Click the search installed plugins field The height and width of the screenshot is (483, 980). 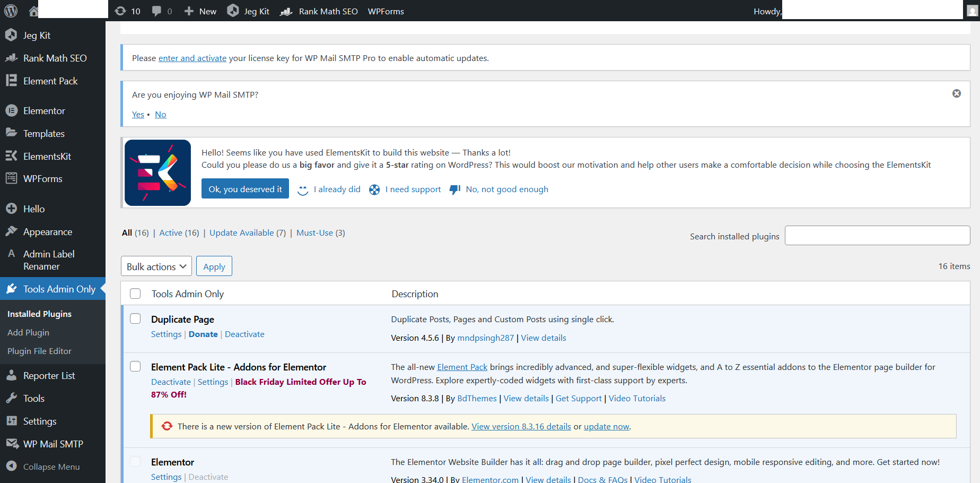pos(877,235)
